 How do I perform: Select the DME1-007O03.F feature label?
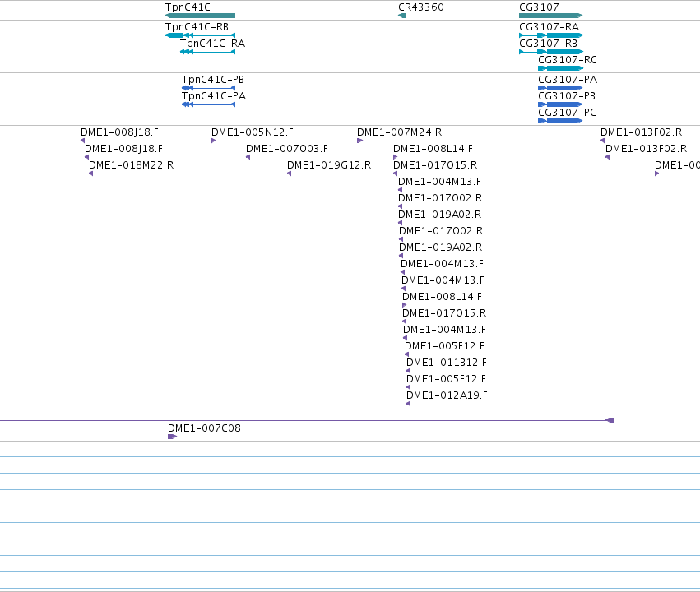(x=286, y=149)
